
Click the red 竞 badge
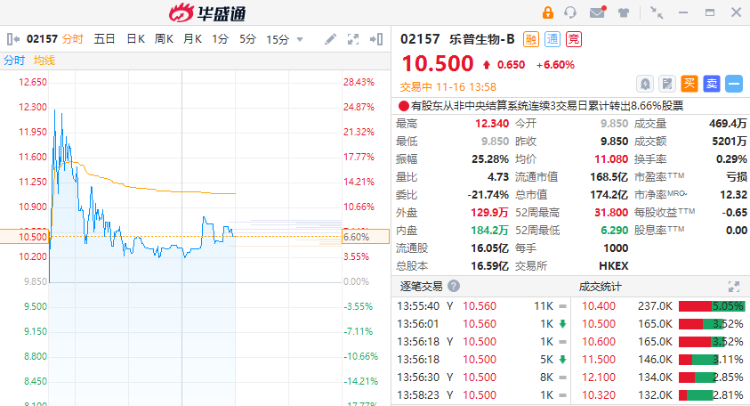pos(574,39)
